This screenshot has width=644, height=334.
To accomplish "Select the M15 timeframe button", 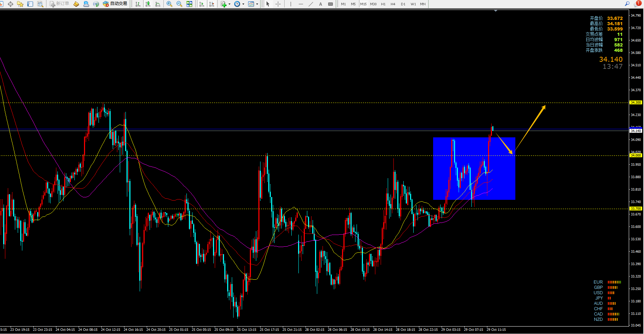I will point(363,4).
